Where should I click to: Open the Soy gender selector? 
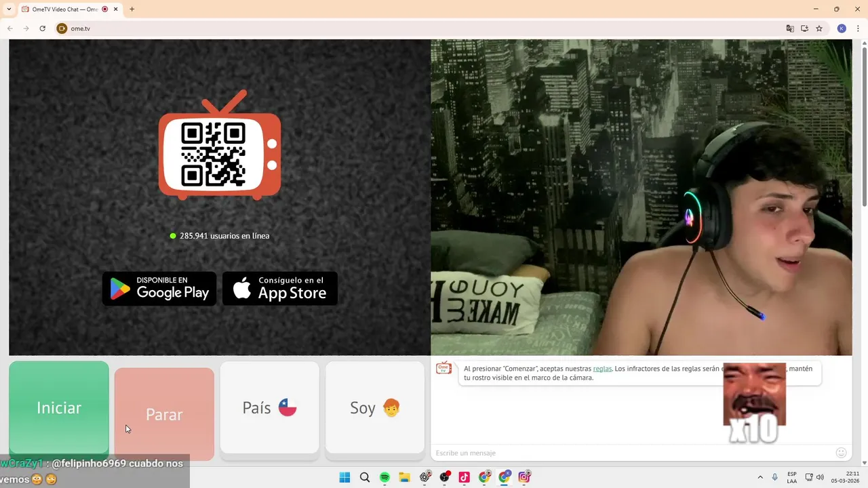[x=375, y=407]
